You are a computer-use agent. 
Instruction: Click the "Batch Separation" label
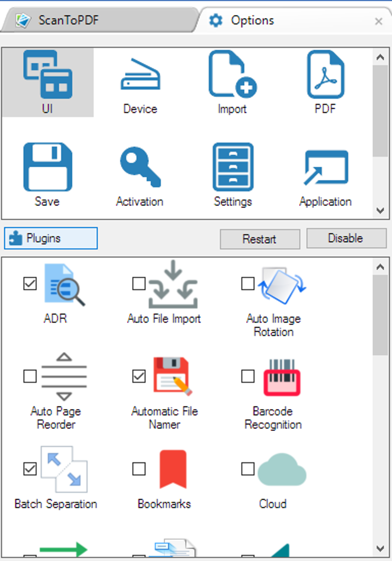tap(56, 504)
